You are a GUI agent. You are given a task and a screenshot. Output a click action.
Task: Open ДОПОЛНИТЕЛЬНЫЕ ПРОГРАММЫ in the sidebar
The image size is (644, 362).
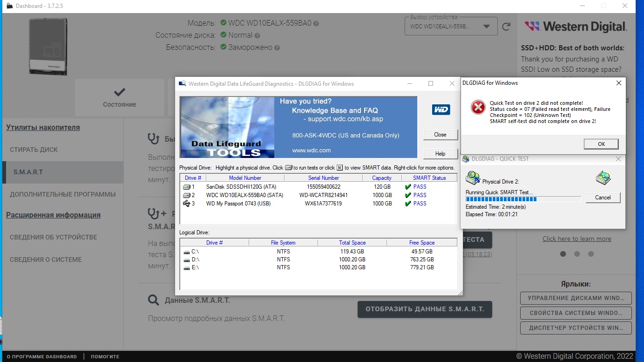[x=63, y=194]
